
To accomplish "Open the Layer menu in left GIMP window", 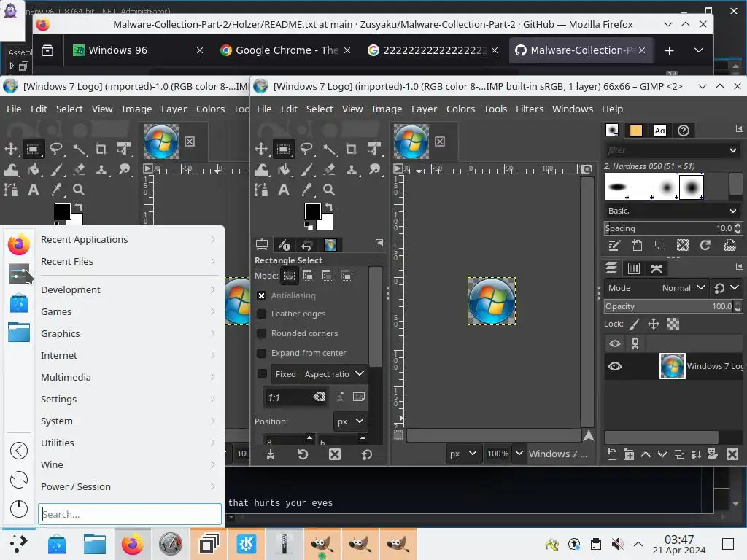I will coord(174,109).
